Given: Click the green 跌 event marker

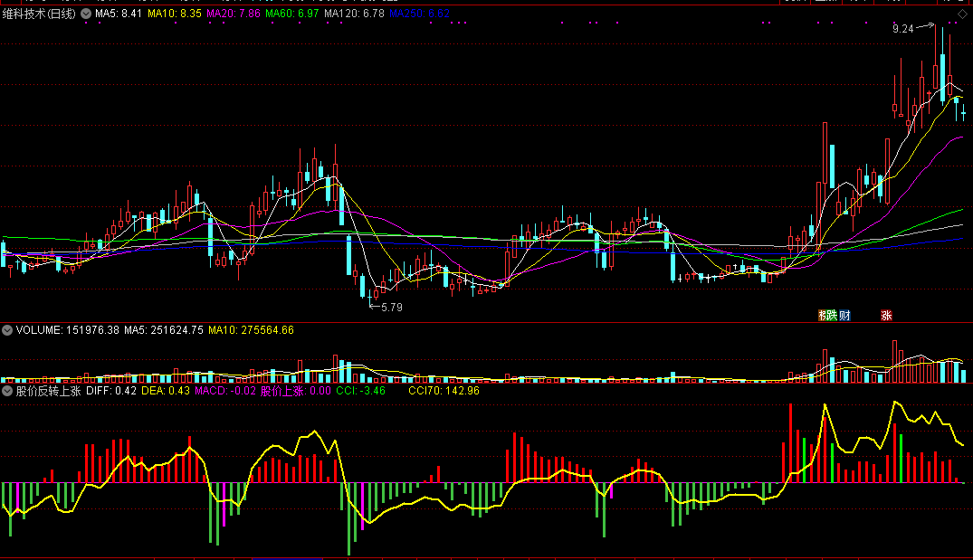Looking at the screenshot, I should [832, 316].
